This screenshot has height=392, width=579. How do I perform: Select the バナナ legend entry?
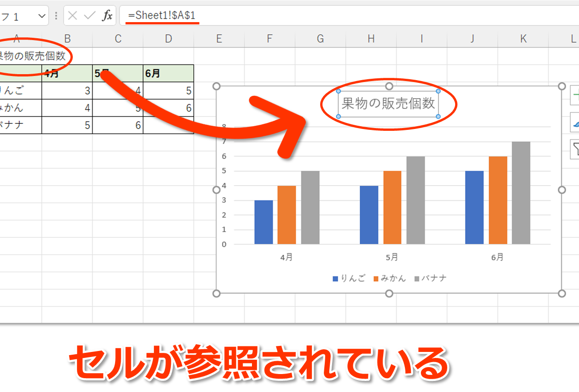point(431,278)
